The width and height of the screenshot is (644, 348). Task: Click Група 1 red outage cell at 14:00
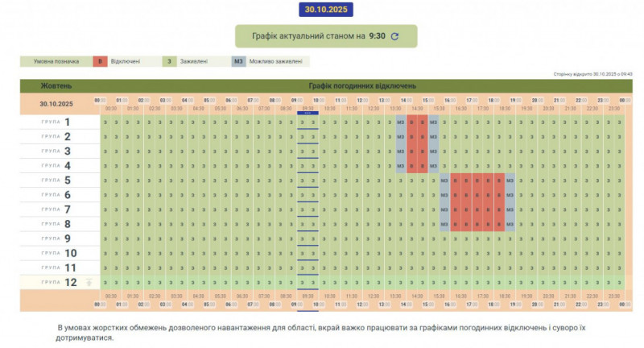pyautogui.click(x=411, y=122)
